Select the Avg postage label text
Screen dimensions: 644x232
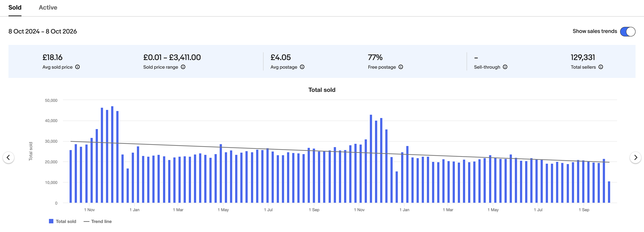click(x=284, y=67)
